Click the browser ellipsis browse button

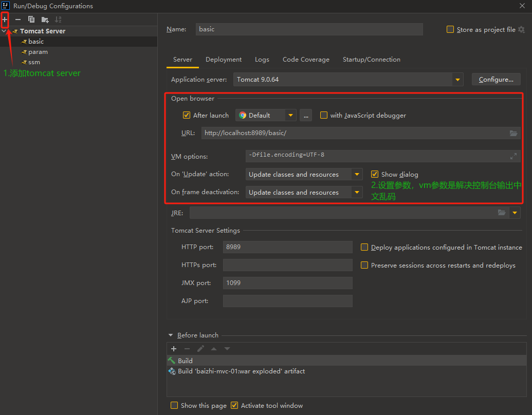point(306,116)
